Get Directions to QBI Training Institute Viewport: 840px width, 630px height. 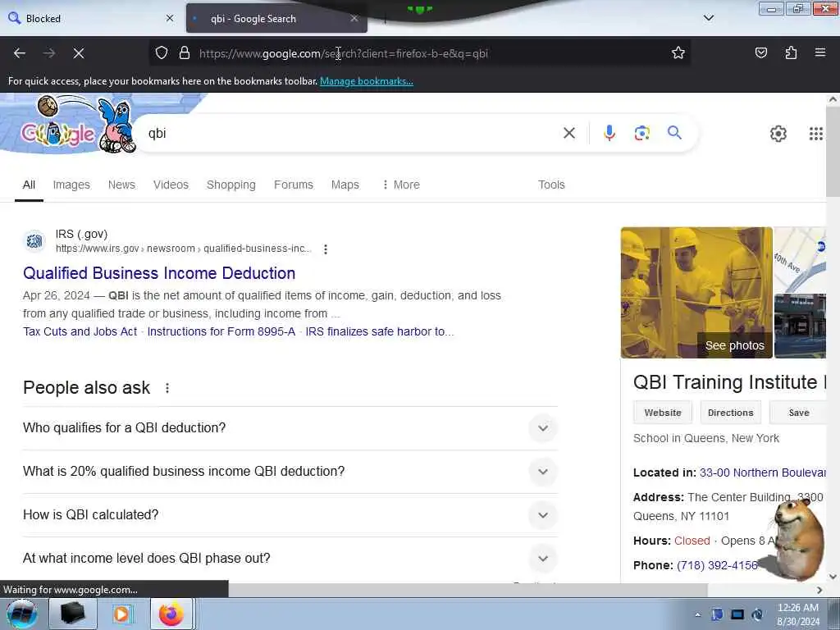tap(730, 413)
